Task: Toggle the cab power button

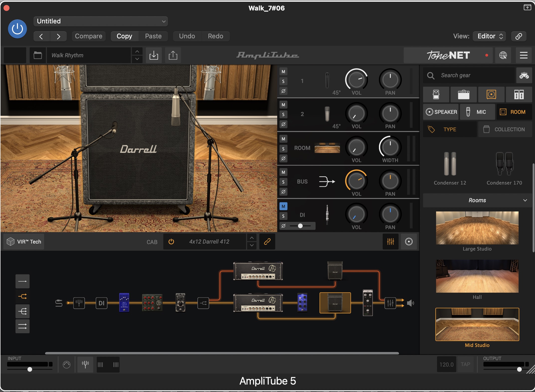Action: tap(171, 242)
